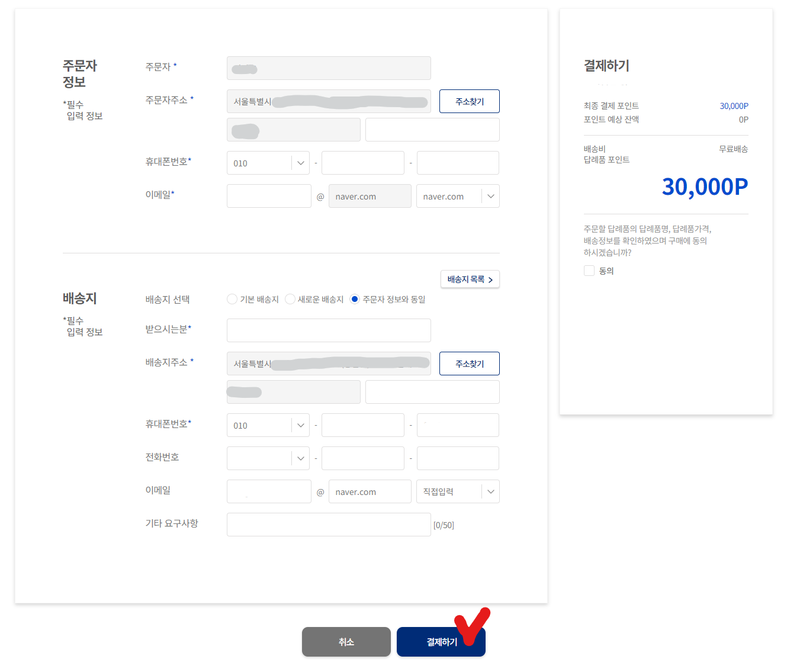Click delivery email domain naver.com field
This screenshot has width=787, height=672.
[x=370, y=491]
